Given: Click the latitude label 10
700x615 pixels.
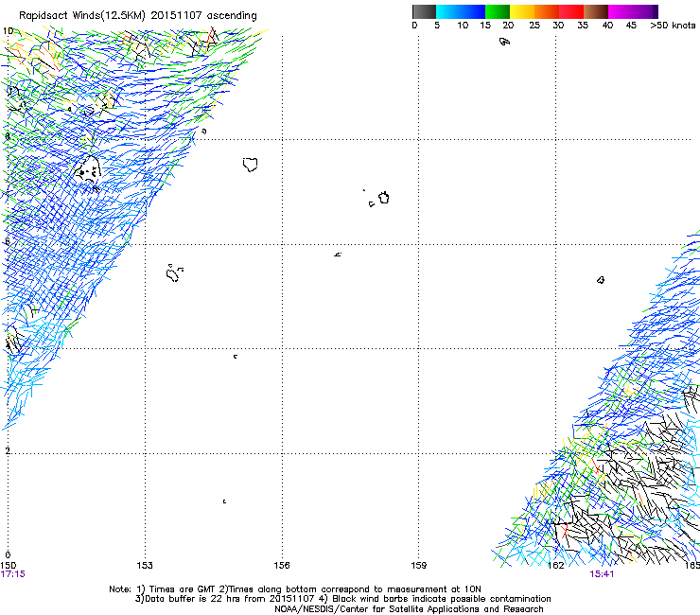Looking at the screenshot, I should click(8, 31).
